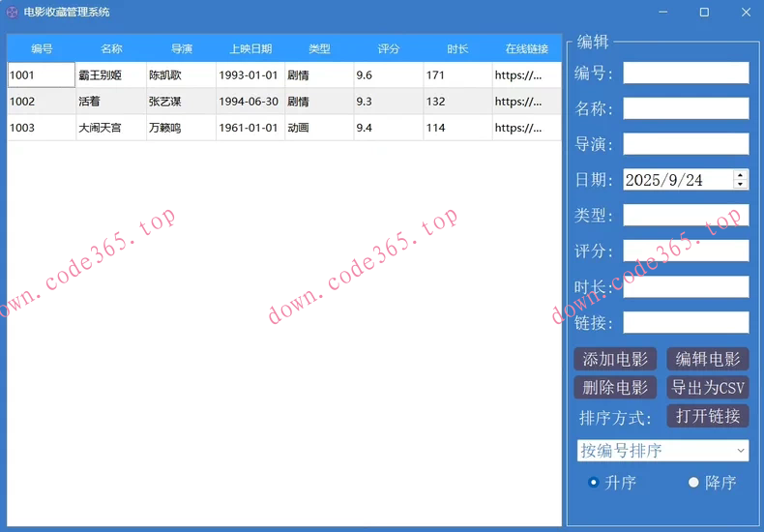Focus the 评分 input field
Viewport: 764px width, 532px height.
point(686,251)
